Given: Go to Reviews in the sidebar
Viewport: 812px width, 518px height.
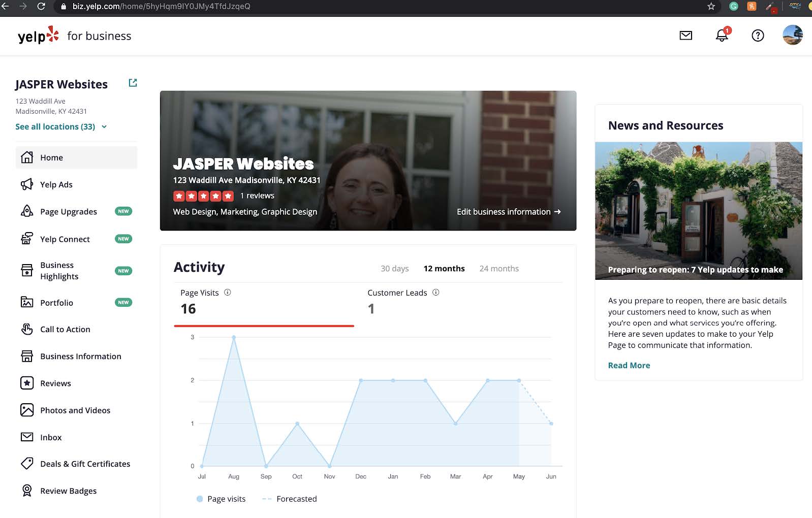Looking at the screenshot, I should coord(55,383).
